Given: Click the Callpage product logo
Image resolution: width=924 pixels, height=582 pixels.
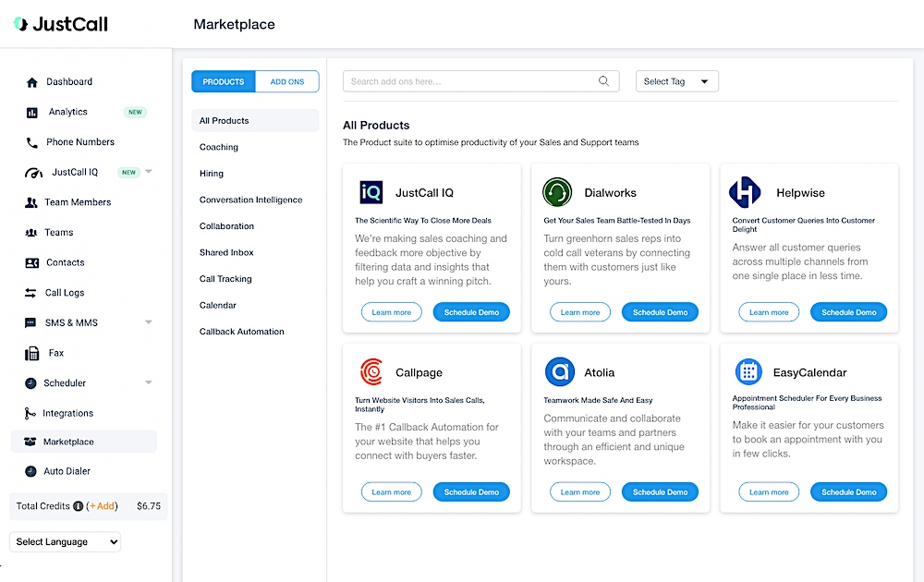Looking at the screenshot, I should pos(371,372).
